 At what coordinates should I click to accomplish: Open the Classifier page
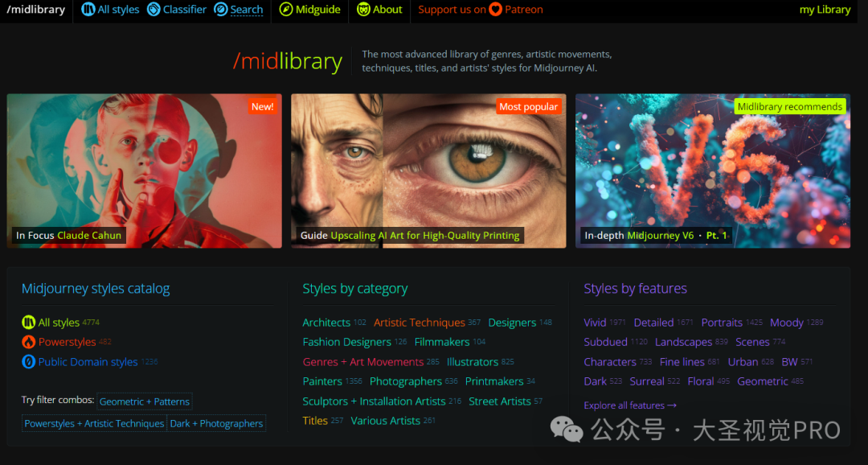177,10
